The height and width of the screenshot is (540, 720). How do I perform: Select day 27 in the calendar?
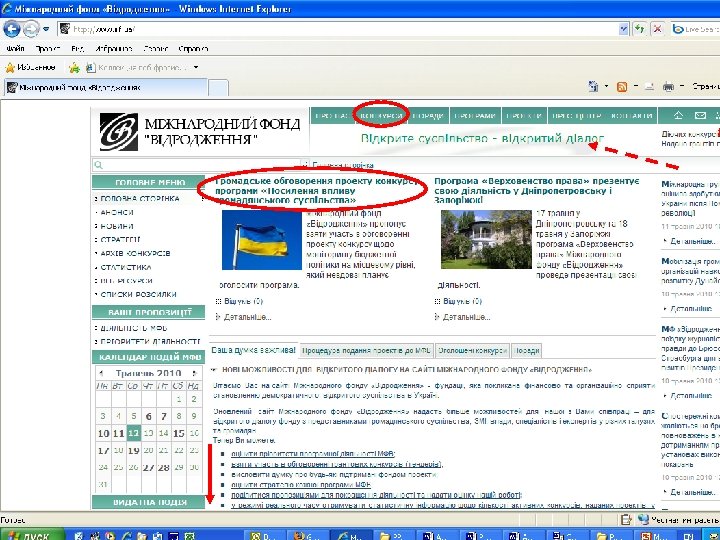pos(148,467)
